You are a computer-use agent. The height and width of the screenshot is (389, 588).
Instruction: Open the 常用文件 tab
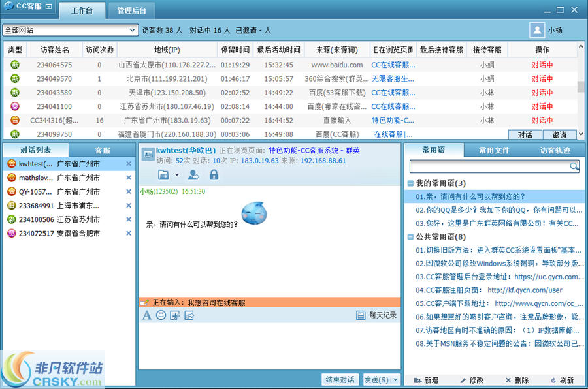coord(495,150)
